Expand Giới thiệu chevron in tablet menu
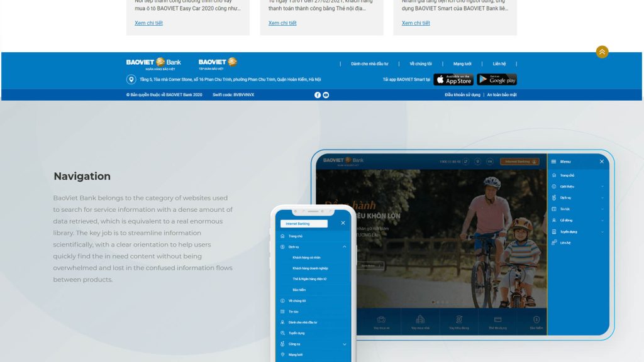Viewport: 644px width, 362px height. click(602, 186)
